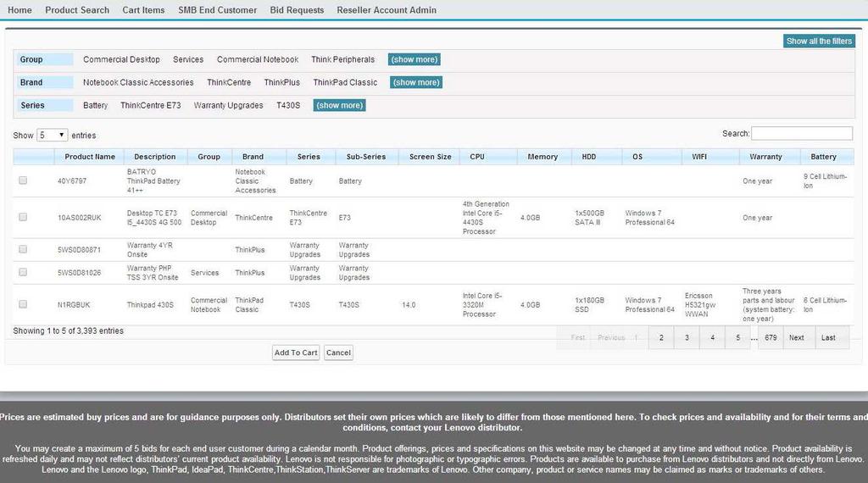Click the Search input field
868x483 pixels.
coord(802,133)
